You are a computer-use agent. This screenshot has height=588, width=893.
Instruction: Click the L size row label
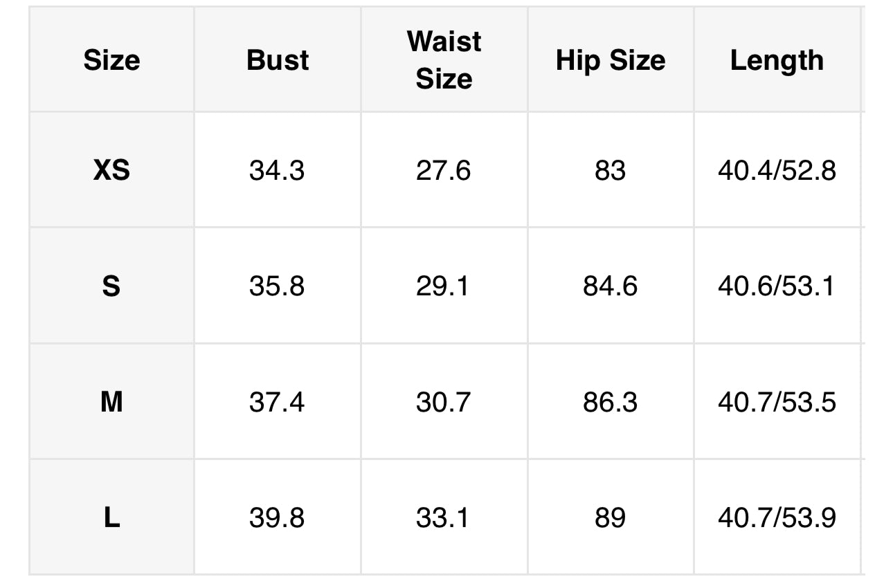pos(111,517)
